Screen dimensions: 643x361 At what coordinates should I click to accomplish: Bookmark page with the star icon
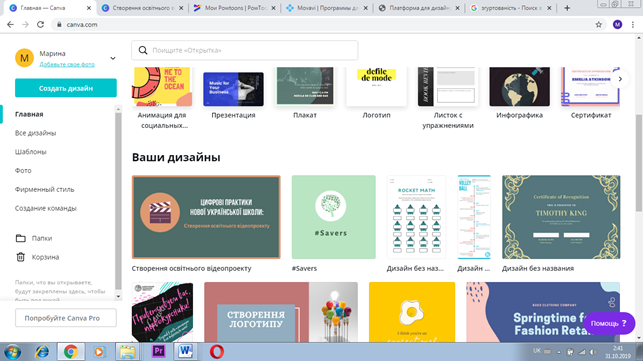(598, 25)
